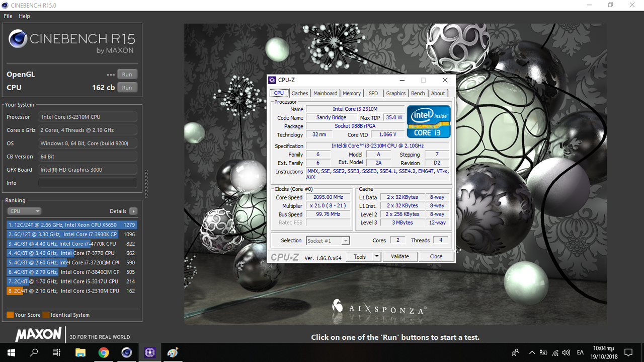Image resolution: width=644 pixels, height=362 pixels.
Task: Open the Windows Start menu
Action: point(12,352)
